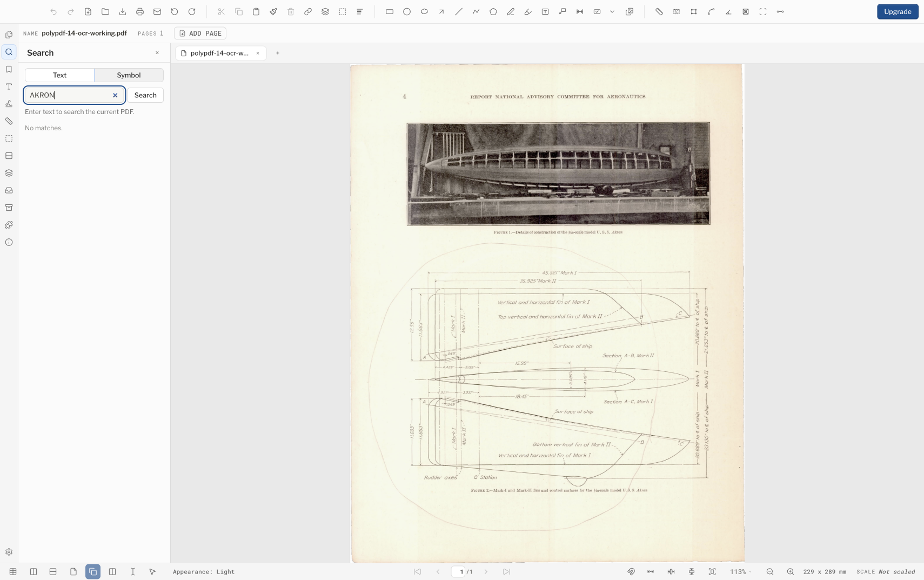Open the pages panel in left sidebar
Image resolution: width=924 pixels, height=580 pixels.
point(9,35)
